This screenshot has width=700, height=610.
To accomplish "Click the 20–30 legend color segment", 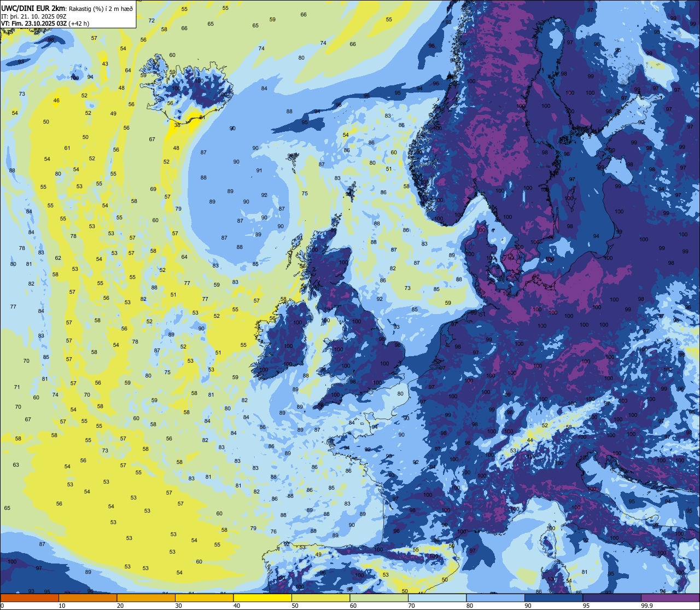I will [x=146, y=597].
